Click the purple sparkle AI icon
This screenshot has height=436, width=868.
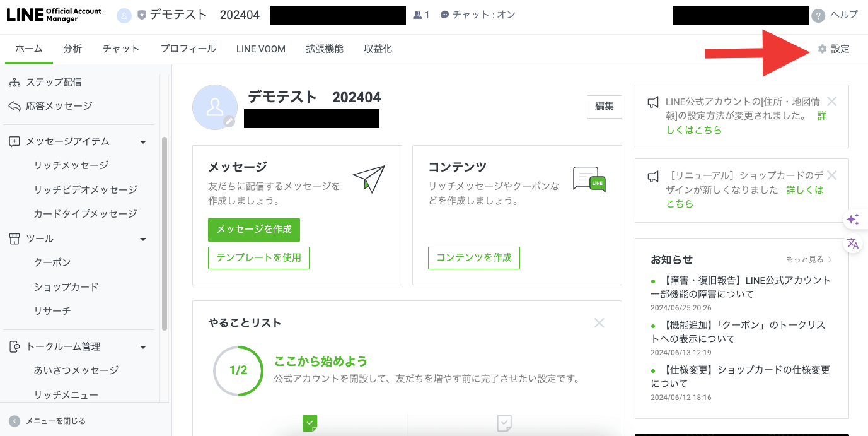(853, 220)
